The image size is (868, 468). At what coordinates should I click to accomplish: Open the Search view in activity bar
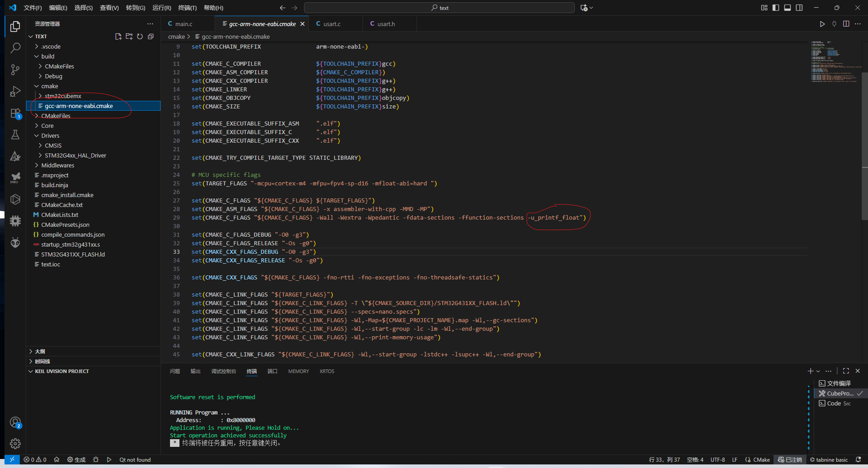15,48
